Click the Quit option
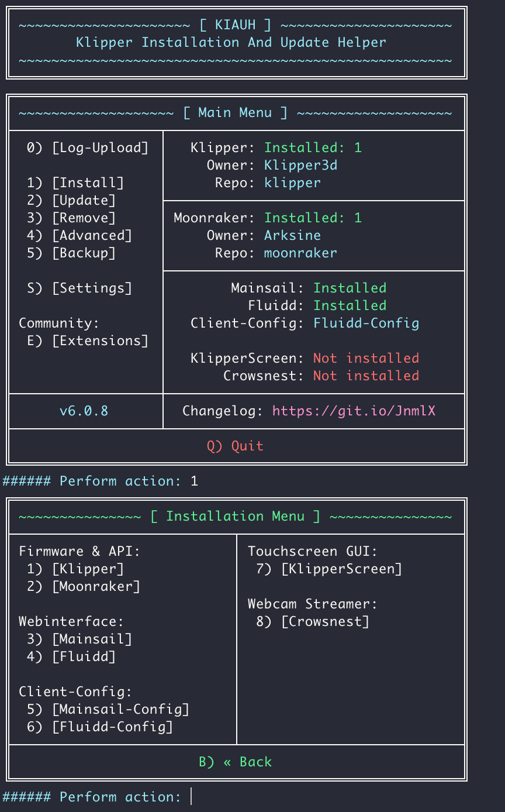The height and width of the screenshot is (812, 505). [x=235, y=446]
